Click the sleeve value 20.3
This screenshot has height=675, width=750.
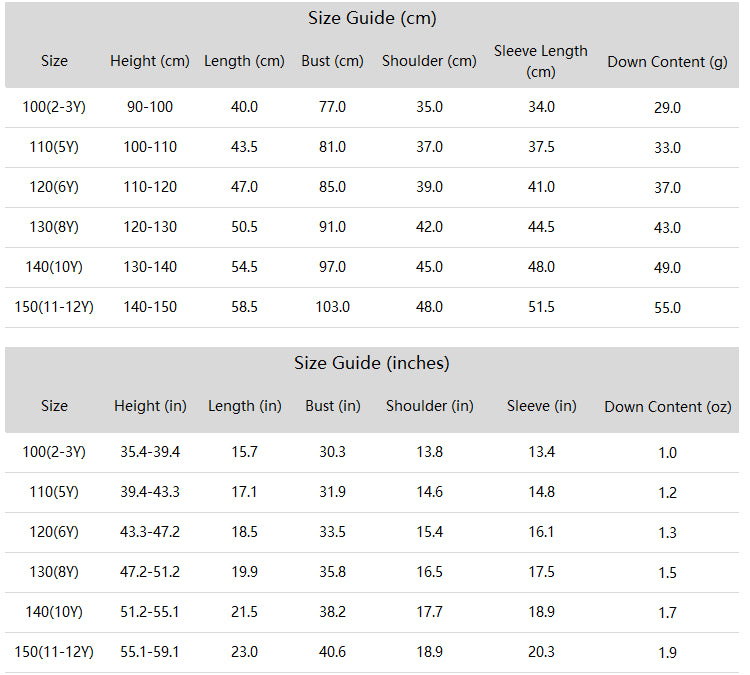541,652
